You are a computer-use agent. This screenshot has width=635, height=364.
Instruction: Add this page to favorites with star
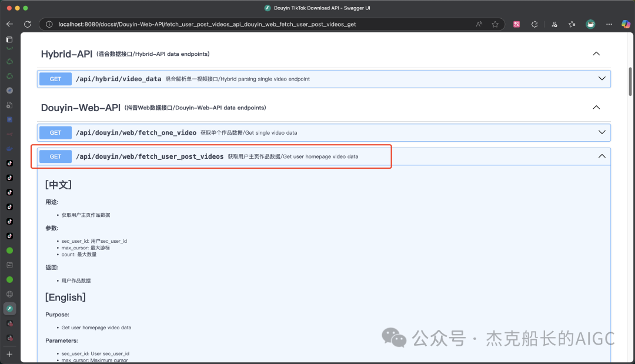pyautogui.click(x=495, y=24)
